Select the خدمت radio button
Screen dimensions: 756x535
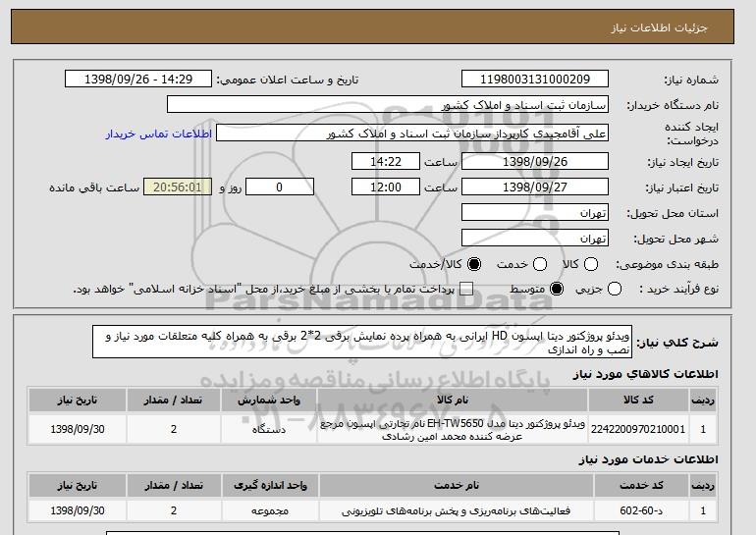(x=540, y=264)
